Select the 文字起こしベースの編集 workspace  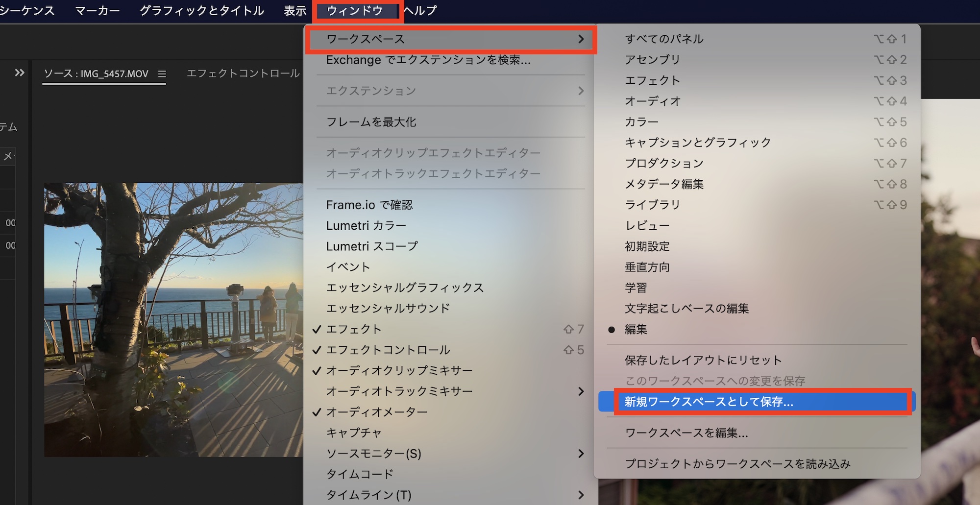(757, 308)
